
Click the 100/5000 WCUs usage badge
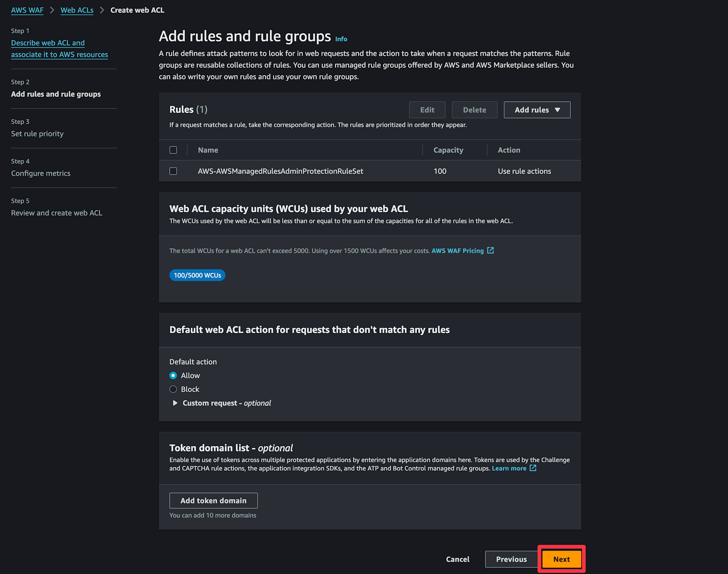tap(197, 275)
